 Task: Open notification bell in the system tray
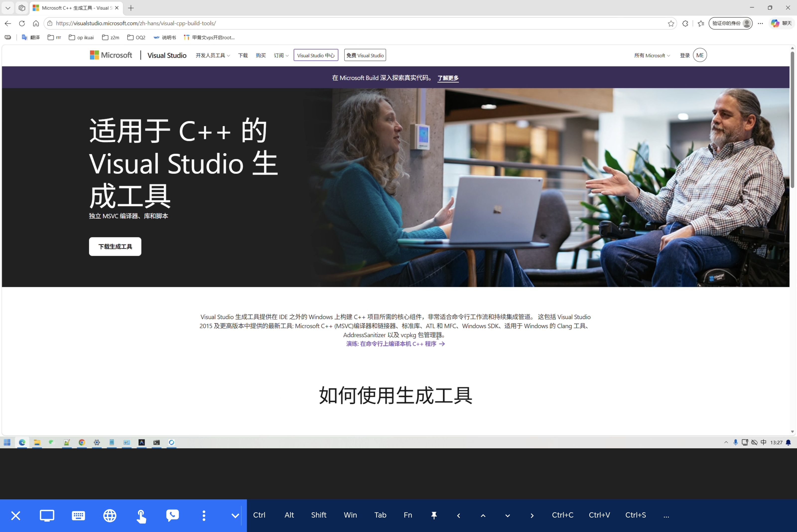coord(788,442)
